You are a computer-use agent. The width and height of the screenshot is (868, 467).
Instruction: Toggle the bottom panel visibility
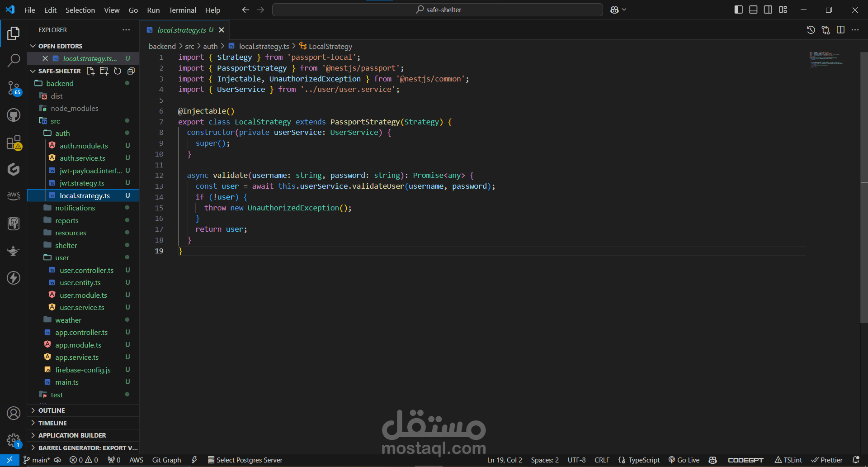(x=753, y=10)
